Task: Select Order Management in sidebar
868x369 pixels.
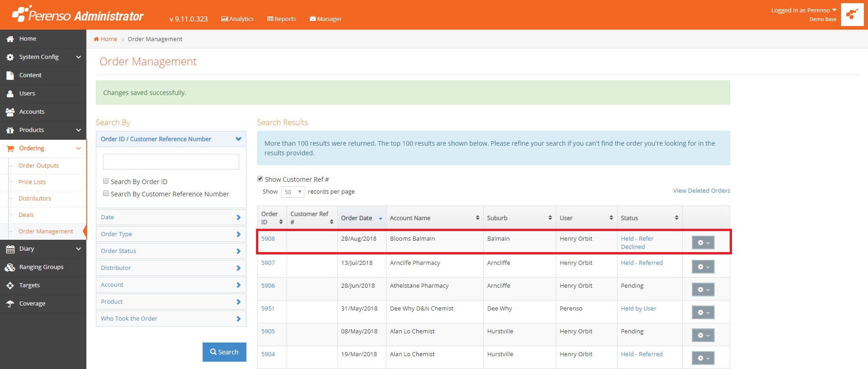Action: coord(46,232)
